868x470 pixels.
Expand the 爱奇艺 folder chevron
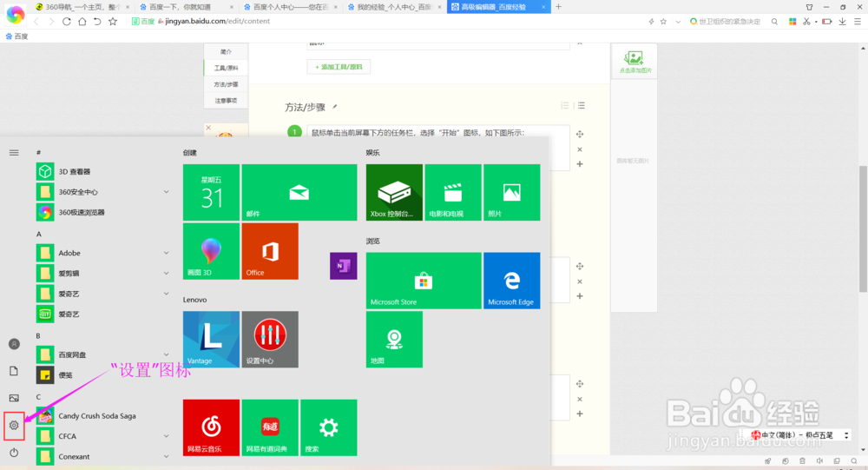(166, 293)
